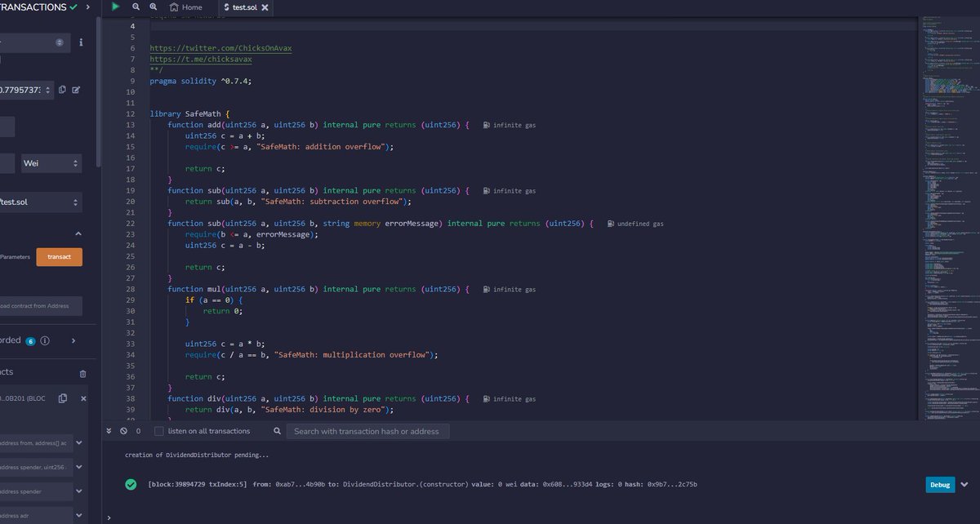Screen dimensions: 980x524
Task: Collapse the terminal with the double chevron
Action: (x=109, y=430)
